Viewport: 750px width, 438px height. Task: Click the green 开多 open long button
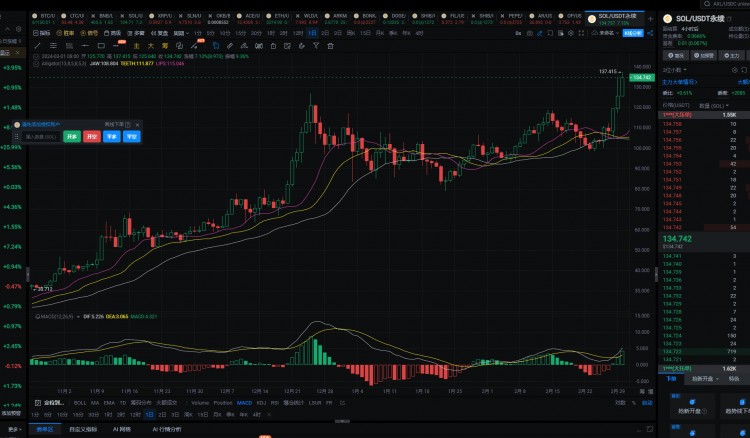72,137
